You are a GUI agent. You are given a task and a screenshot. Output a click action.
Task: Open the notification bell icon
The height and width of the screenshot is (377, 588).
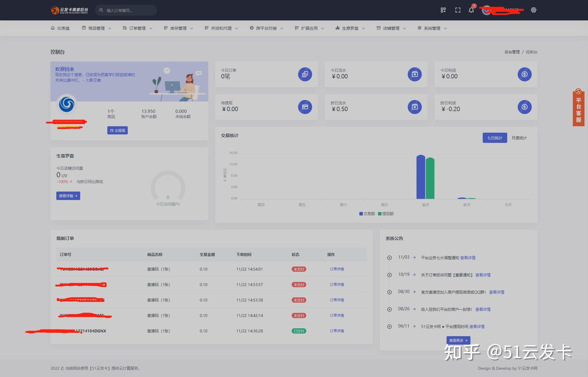pos(471,10)
